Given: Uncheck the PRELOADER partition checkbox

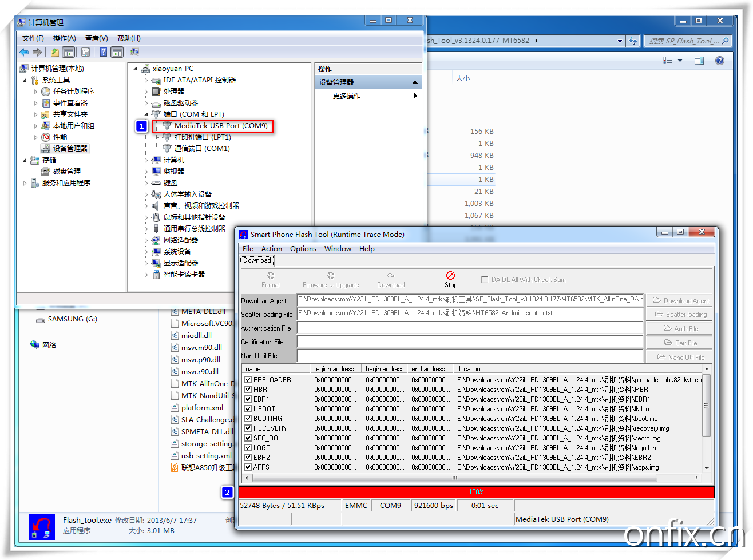Looking at the screenshot, I should coord(248,379).
